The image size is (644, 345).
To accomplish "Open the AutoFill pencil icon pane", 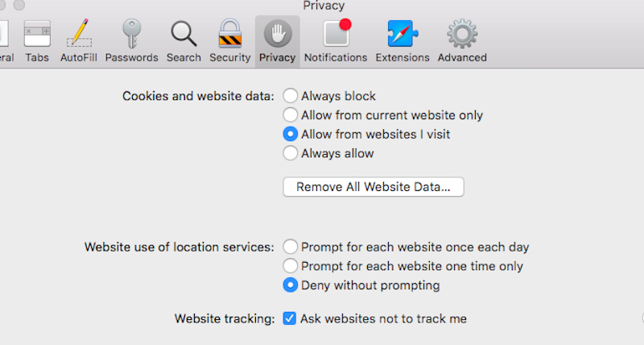I will (78, 40).
